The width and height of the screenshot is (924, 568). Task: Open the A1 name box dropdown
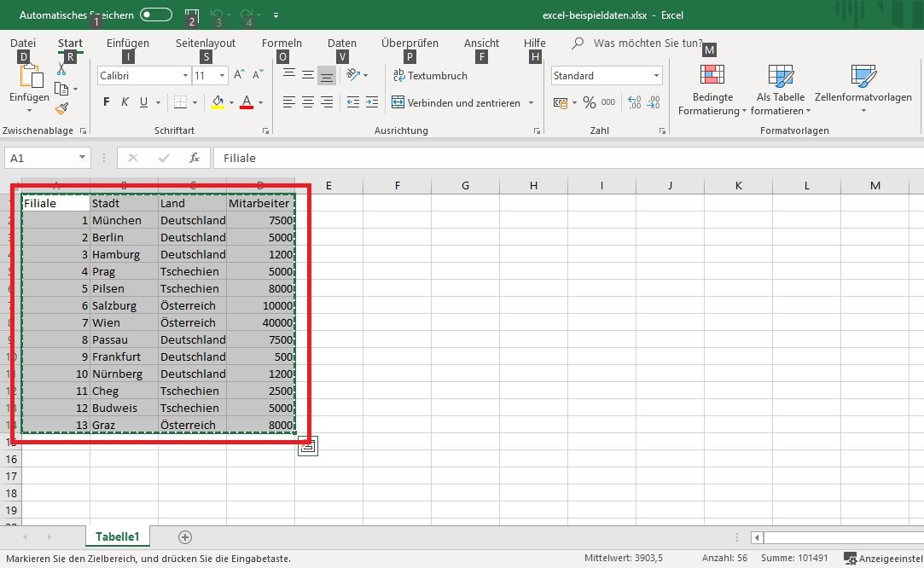(83, 158)
